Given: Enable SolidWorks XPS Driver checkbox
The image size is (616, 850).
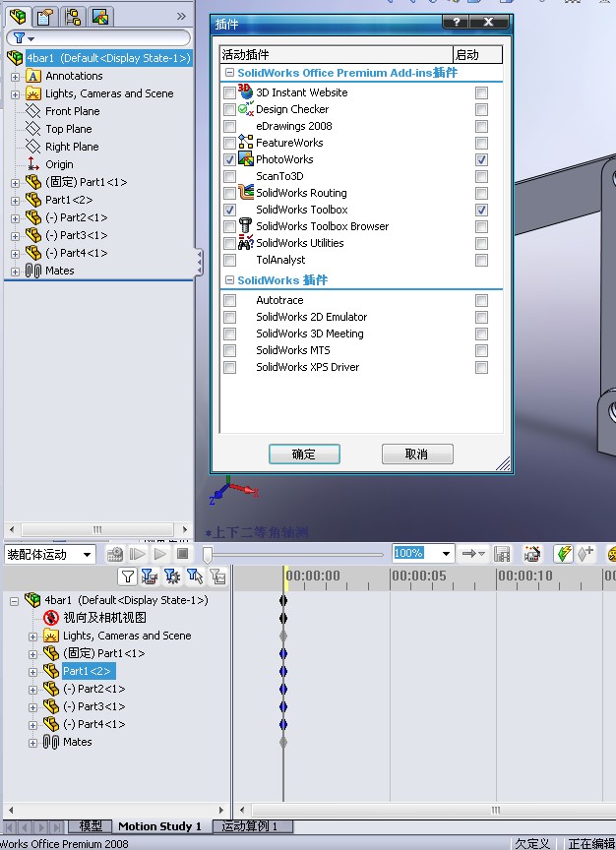Looking at the screenshot, I should point(229,368).
